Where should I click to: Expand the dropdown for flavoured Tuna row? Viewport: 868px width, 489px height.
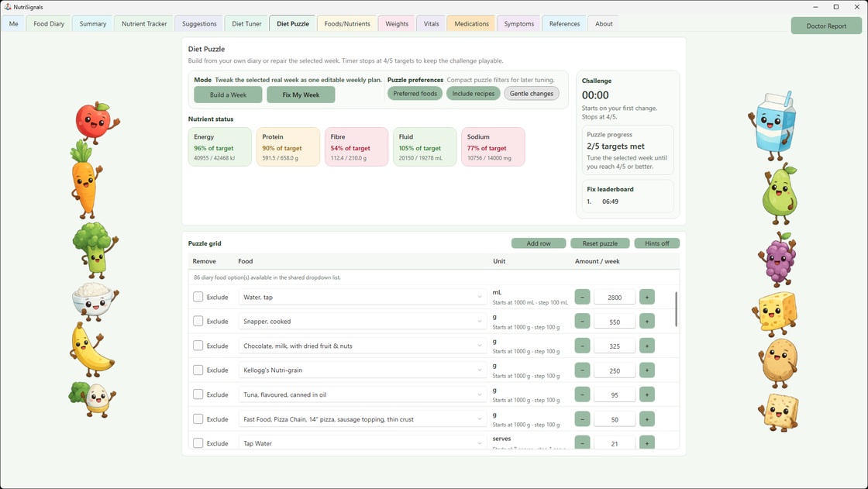[x=362, y=394]
